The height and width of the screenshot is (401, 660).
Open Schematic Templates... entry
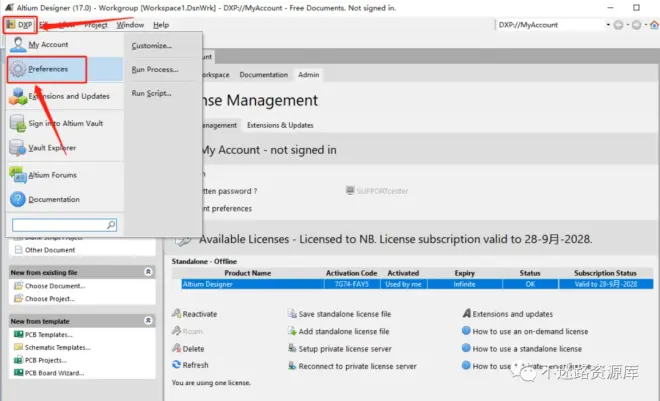tap(57, 348)
